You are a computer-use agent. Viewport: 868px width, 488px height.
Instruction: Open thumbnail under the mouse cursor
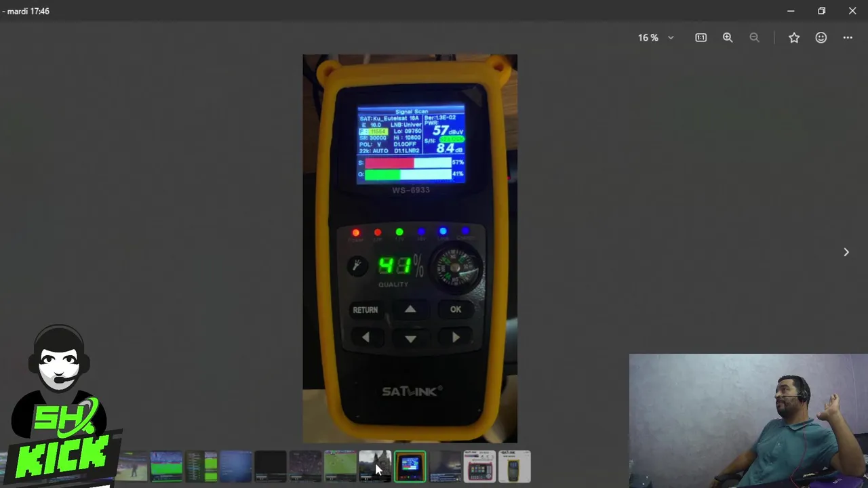click(375, 466)
